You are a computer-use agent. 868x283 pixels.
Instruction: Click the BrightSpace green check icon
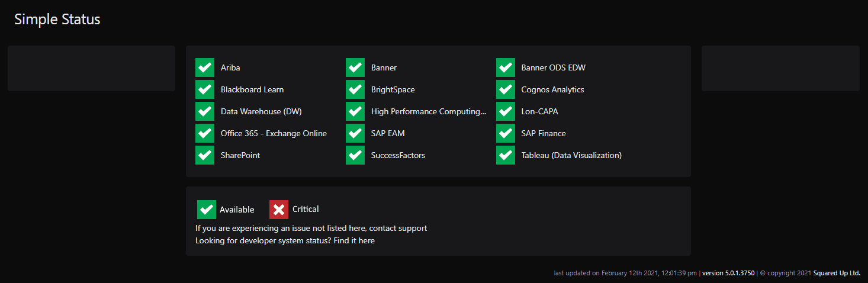355,89
